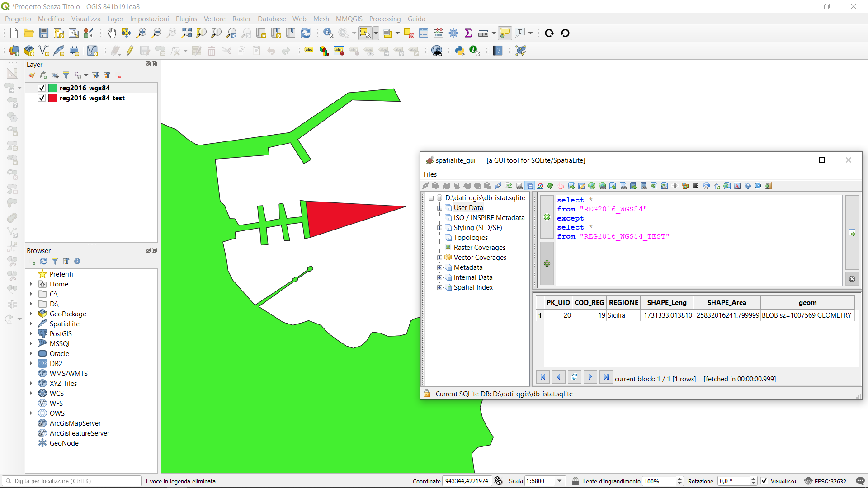Viewport: 868px width, 488px height.
Task: Toggle the Visualizza render checkbox
Action: tap(764, 481)
